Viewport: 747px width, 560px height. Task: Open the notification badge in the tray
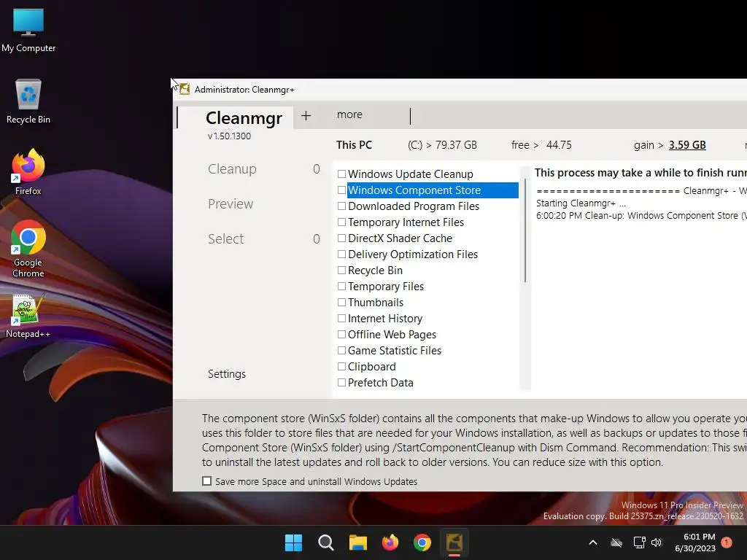point(727,542)
